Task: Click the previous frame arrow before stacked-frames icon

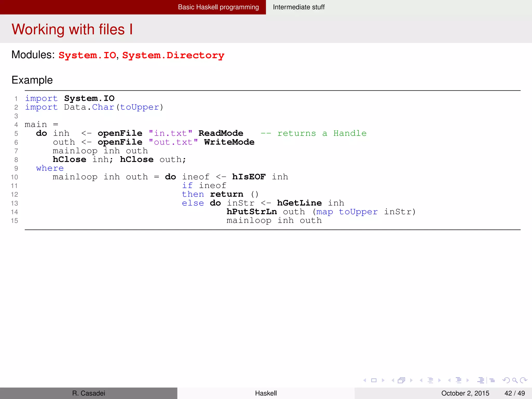Action: [393, 380]
